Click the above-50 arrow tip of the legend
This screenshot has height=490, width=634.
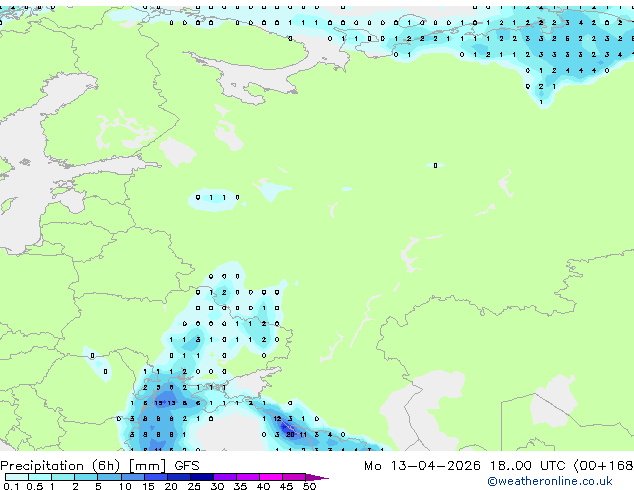[317, 478]
